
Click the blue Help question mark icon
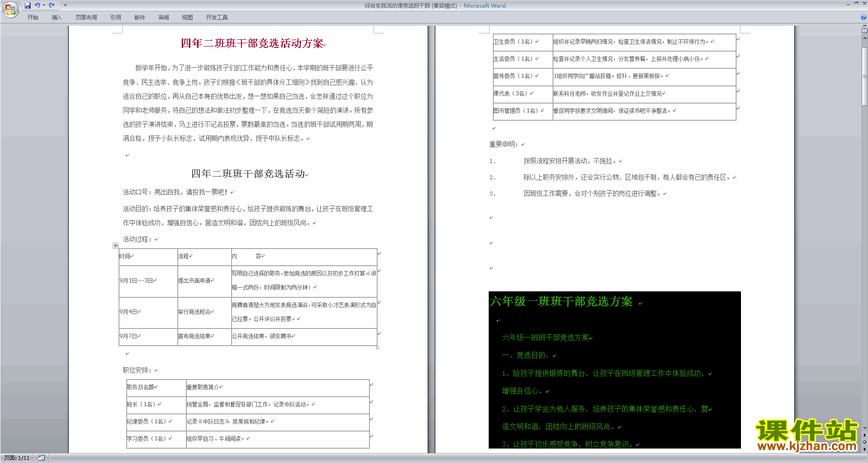click(863, 17)
